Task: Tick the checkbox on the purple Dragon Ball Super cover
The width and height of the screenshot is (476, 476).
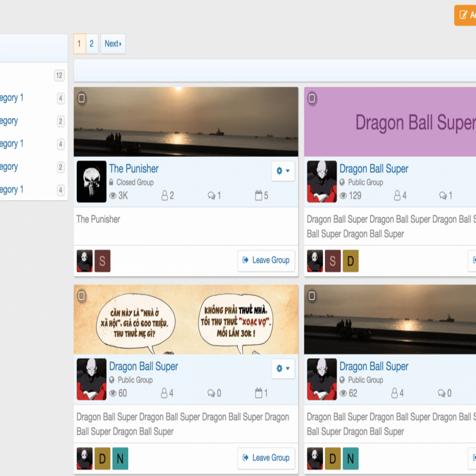Action: (312, 99)
